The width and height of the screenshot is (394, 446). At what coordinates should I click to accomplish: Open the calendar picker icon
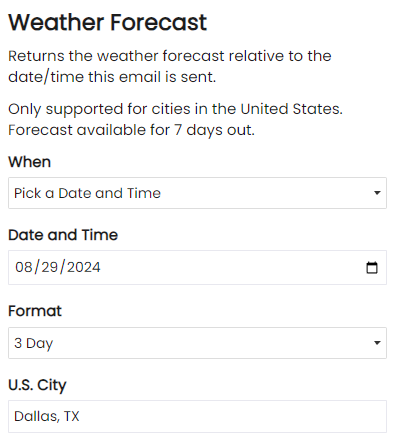[372, 267]
